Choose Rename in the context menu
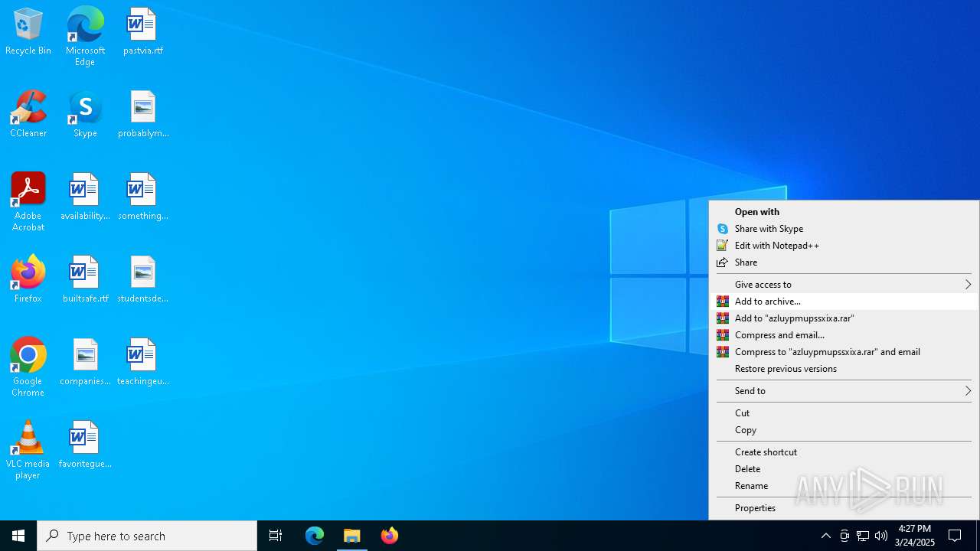This screenshot has width=980, height=551. 844,486
